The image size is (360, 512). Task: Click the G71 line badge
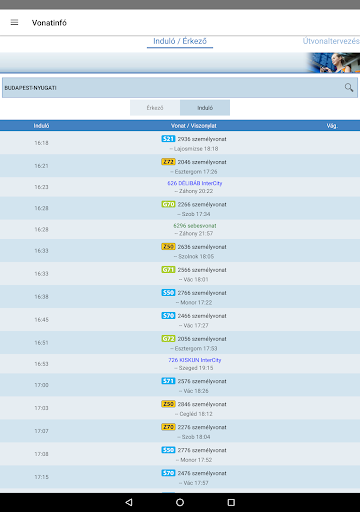coord(168,269)
